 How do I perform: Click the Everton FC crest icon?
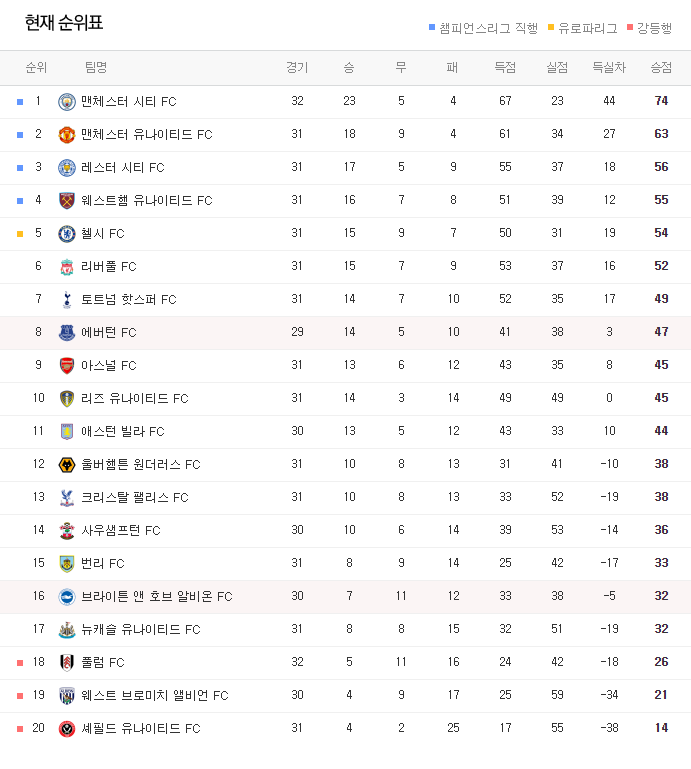(x=67, y=332)
